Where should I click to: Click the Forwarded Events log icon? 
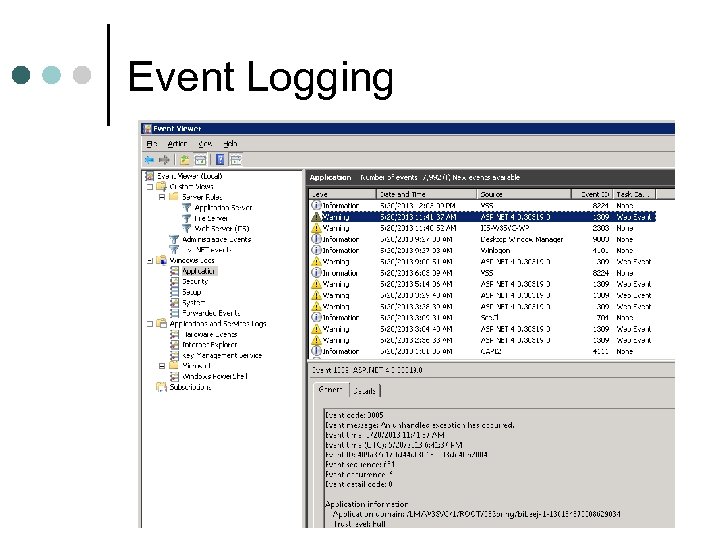(x=174, y=313)
